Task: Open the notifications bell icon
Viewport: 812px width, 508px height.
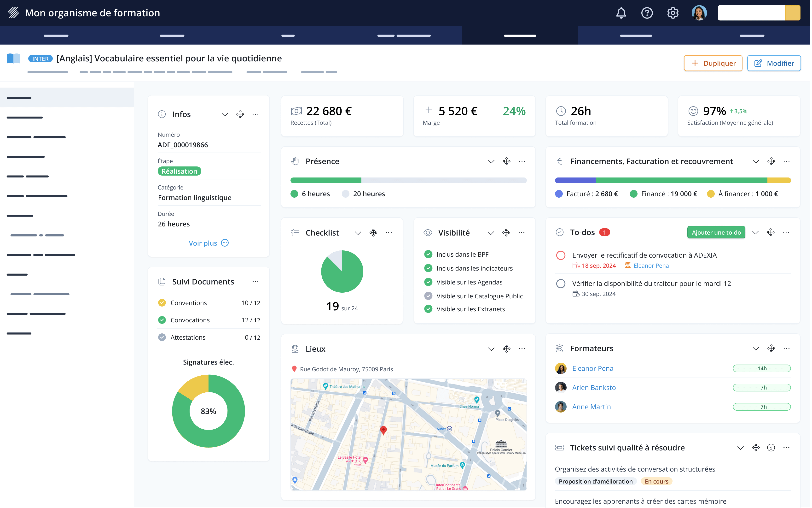Action: [x=621, y=13]
